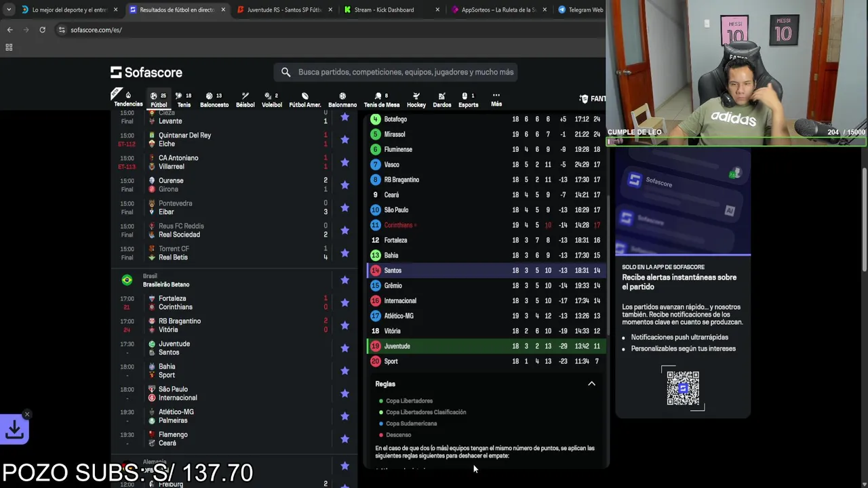Close the Resultados de fútbol browser tab
868x488 pixels.
(223, 9)
